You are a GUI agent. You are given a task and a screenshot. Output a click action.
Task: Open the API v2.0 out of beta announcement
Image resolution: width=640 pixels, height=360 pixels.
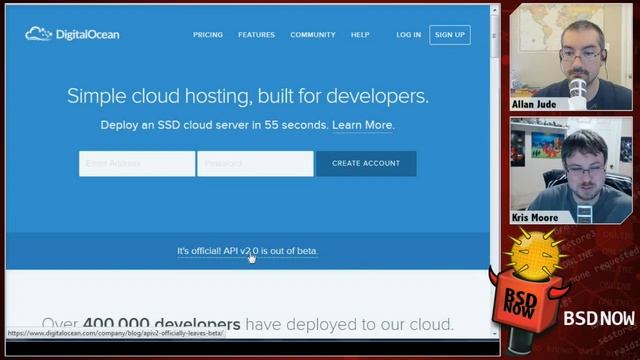tap(247, 251)
